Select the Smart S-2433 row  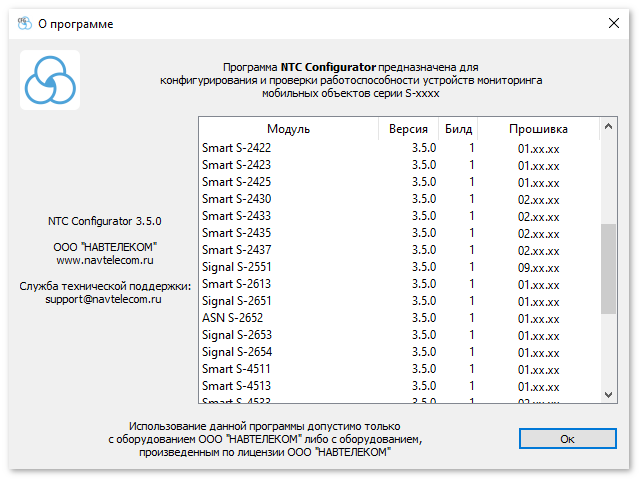click(x=399, y=216)
